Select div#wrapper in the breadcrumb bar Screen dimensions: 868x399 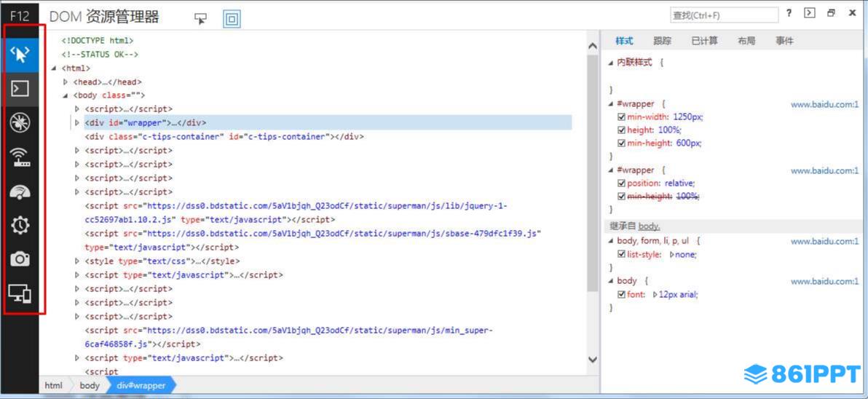141,385
